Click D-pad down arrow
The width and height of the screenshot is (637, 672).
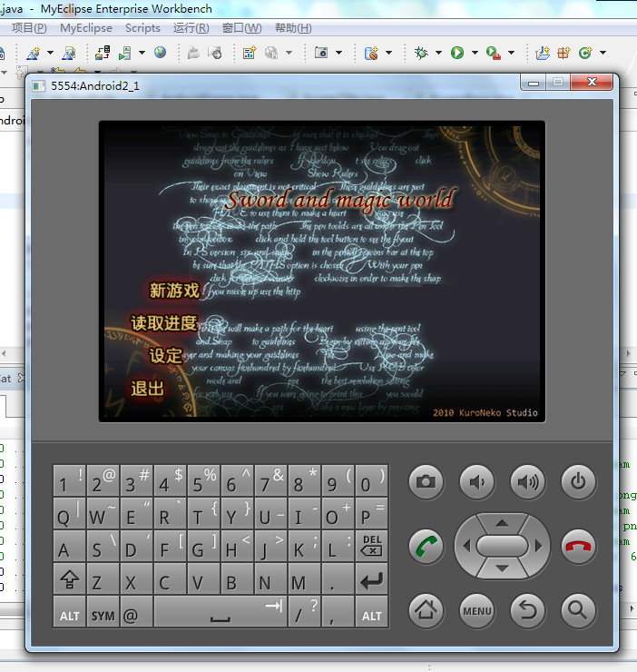click(x=502, y=569)
